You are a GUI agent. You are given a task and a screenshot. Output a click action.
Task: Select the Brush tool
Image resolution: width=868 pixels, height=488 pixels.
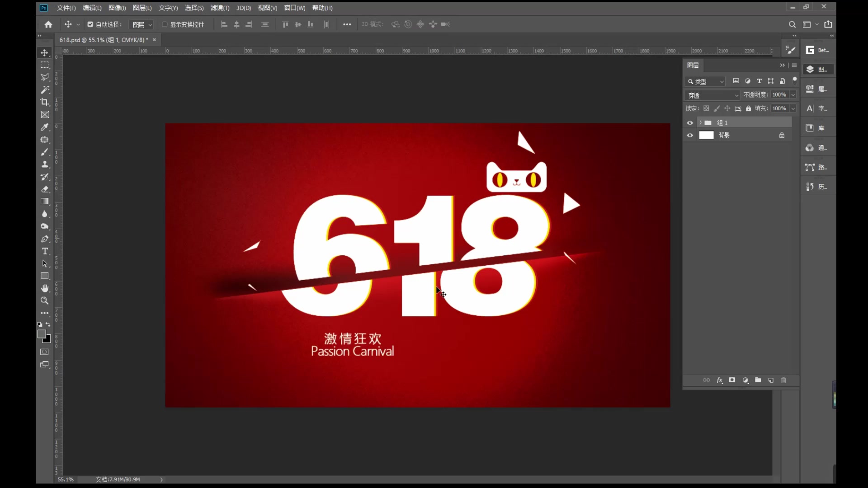pyautogui.click(x=44, y=152)
